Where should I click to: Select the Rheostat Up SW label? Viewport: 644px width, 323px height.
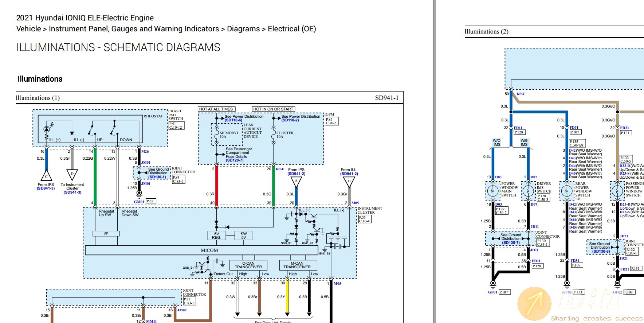tap(106, 213)
